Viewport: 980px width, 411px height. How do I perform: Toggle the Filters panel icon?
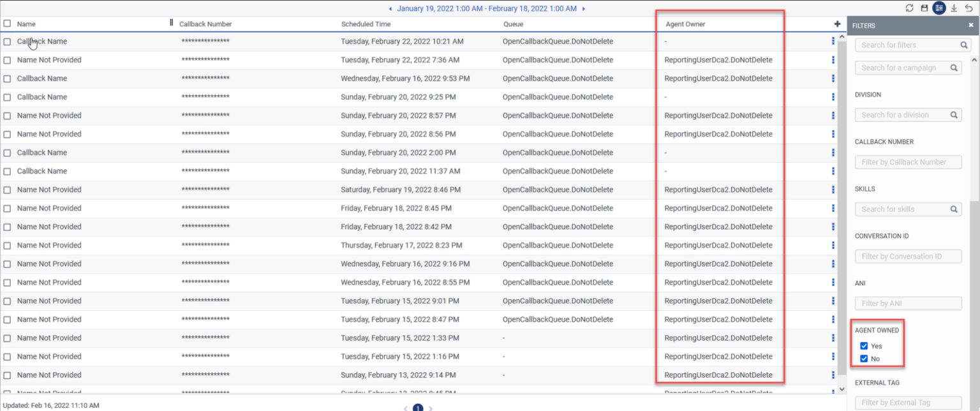coord(939,8)
